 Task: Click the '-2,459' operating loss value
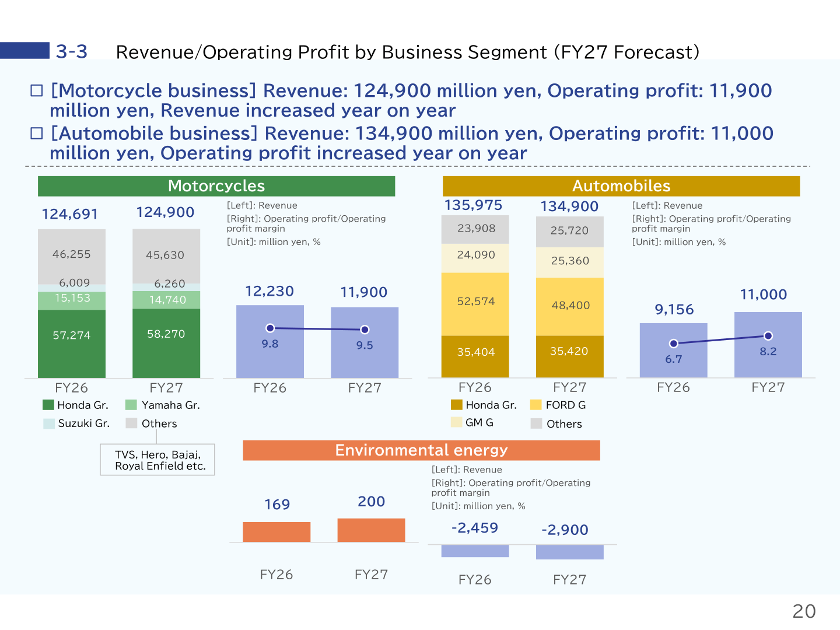[475, 528]
